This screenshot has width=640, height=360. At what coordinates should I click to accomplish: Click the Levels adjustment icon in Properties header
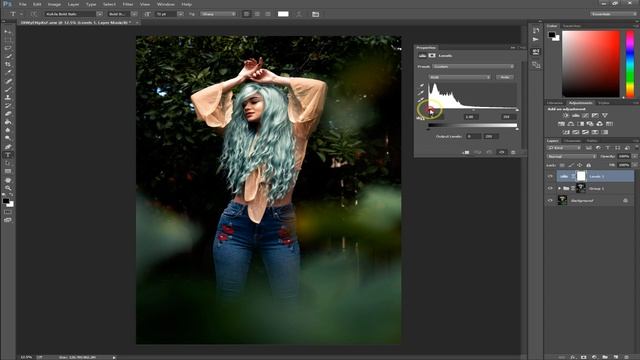coord(422,56)
